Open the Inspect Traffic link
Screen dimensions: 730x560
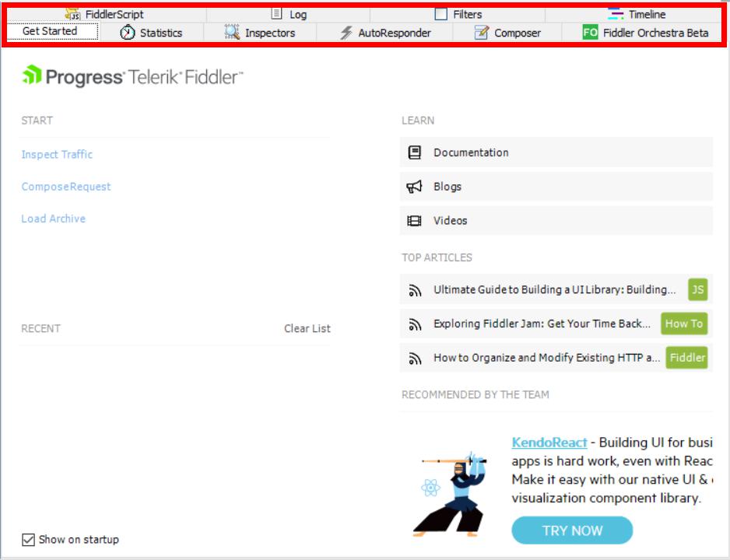(x=57, y=154)
